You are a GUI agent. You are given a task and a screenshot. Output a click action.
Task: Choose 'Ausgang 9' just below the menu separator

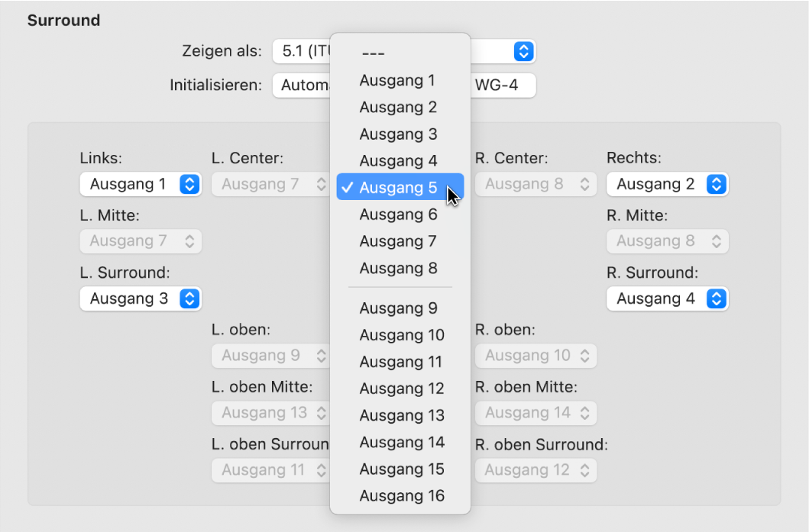(402, 308)
